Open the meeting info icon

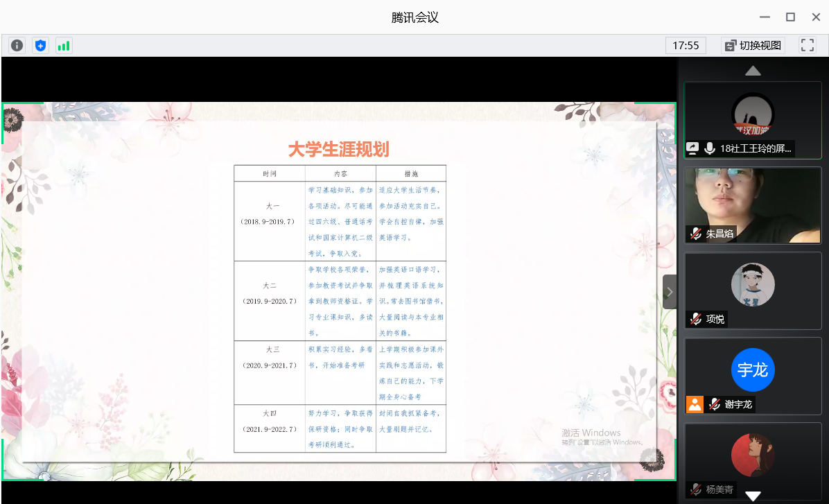[17, 46]
